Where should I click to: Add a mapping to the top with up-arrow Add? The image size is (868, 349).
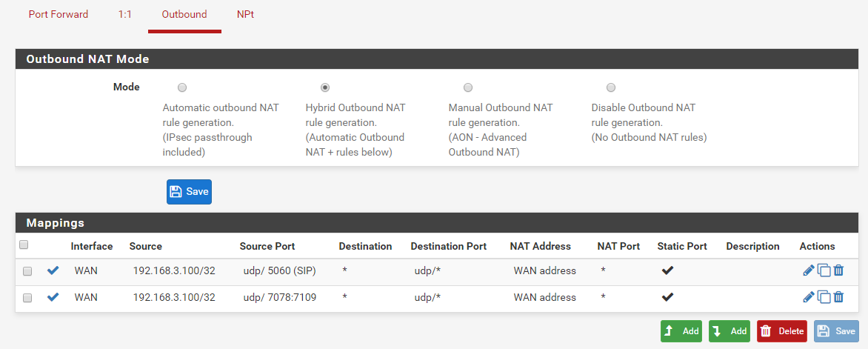pyautogui.click(x=681, y=331)
